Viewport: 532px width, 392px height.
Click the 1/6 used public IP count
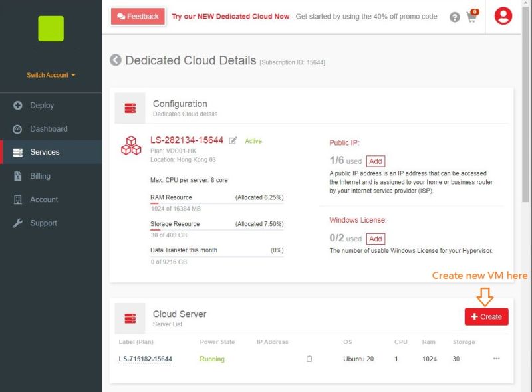pos(345,161)
